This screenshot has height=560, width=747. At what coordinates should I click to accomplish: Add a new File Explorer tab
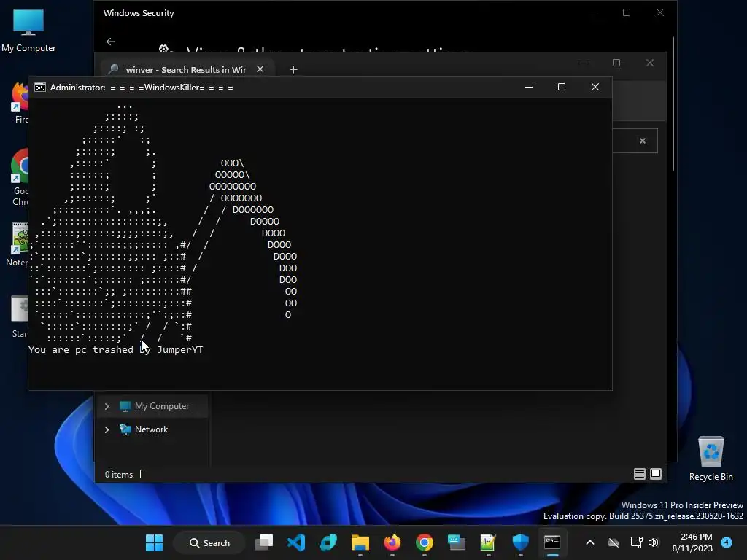tap(293, 69)
